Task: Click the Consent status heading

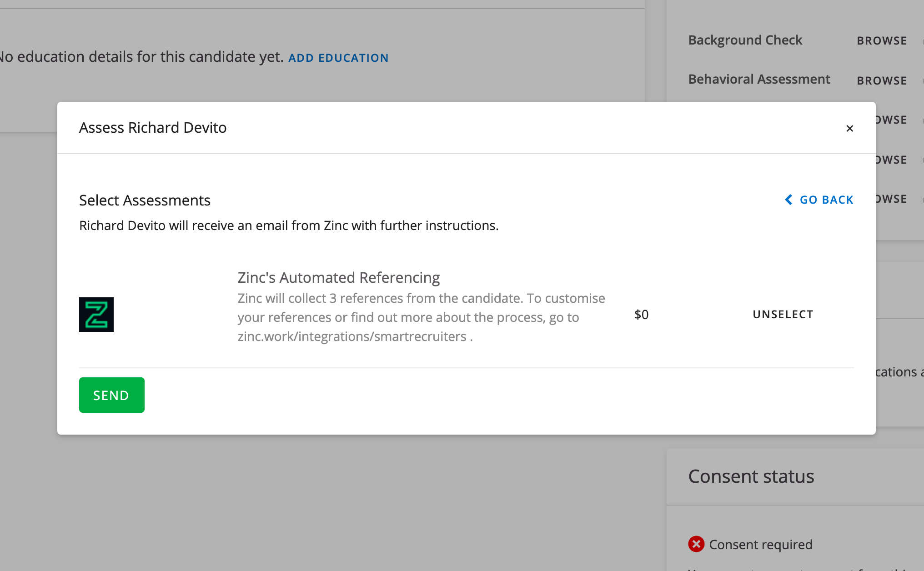Action: [751, 476]
